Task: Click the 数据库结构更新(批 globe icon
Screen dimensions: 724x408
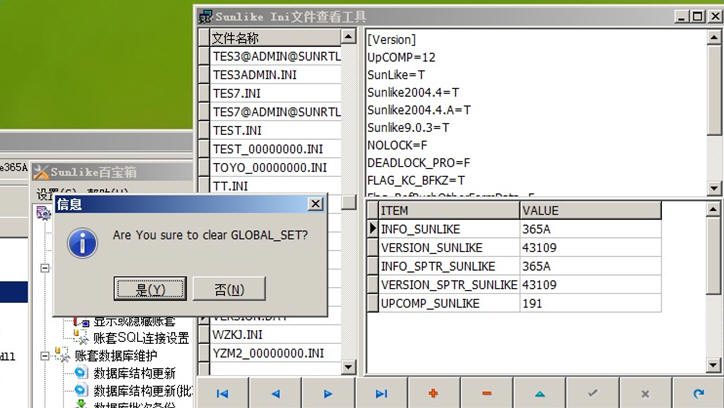Action: tap(81, 390)
